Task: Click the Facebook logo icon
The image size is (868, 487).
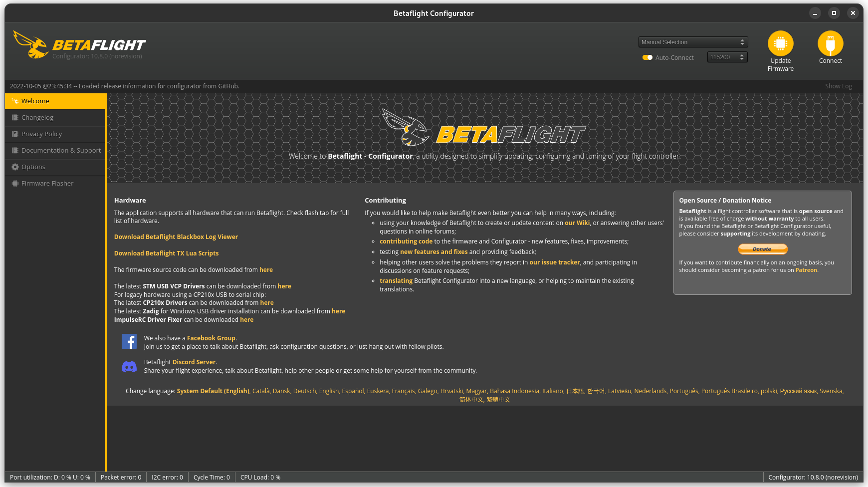Action: [129, 341]
